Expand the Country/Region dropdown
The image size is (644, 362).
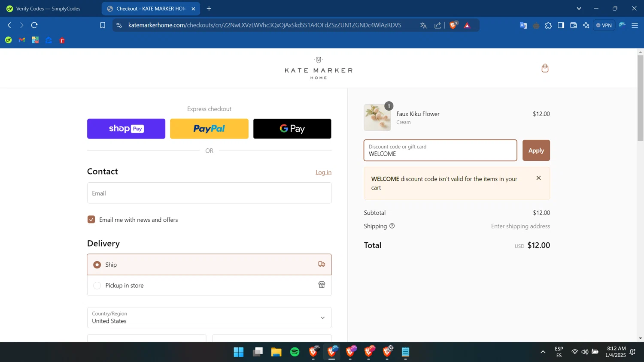[x=210, y=317]
